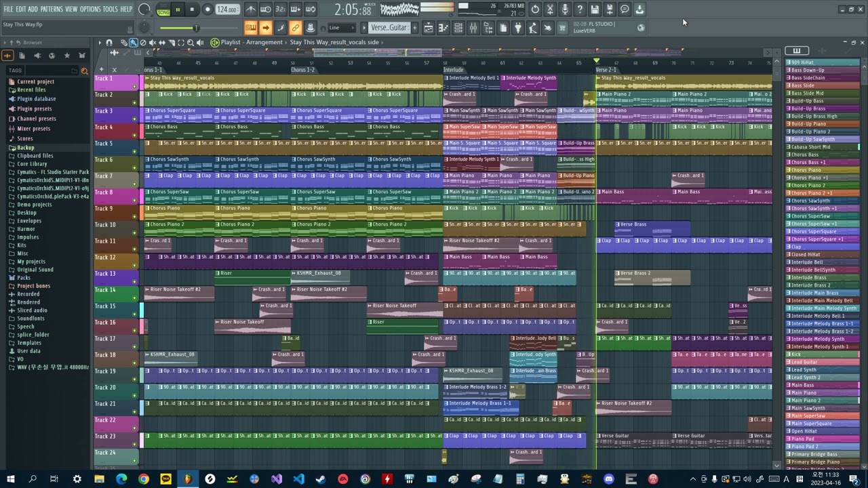This screenshot has width=868, height=488.
Task: Open the shop cart icon
Action: pyautogui.click(x=561, y=28)
